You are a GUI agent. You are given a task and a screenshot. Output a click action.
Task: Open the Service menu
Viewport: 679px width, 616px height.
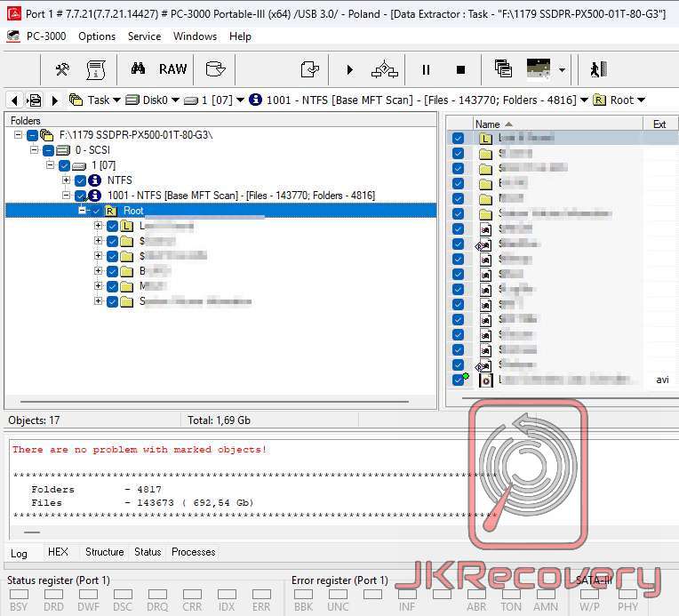click(144, 36)
